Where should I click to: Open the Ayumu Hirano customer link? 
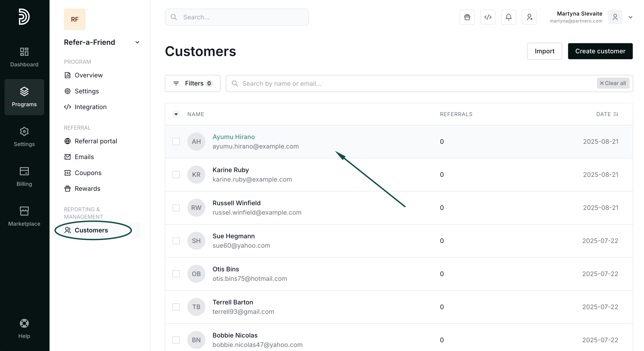coord(234,137)
